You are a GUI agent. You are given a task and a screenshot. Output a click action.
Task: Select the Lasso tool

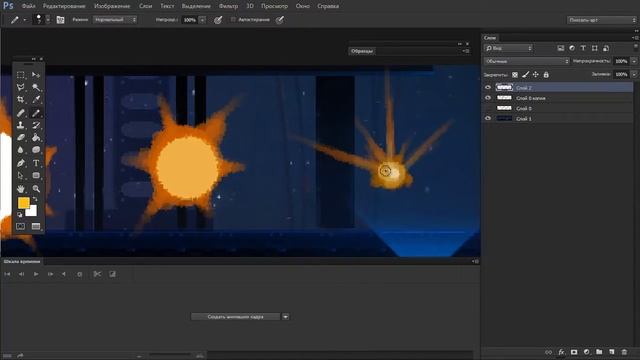20,87
